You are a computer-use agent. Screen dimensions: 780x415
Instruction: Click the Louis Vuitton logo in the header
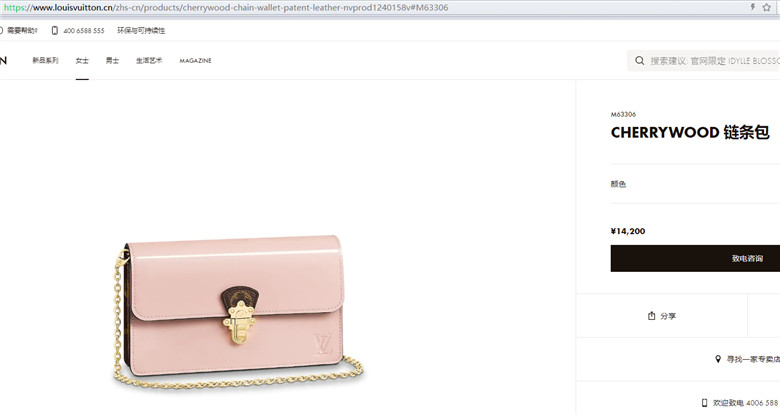3,60
